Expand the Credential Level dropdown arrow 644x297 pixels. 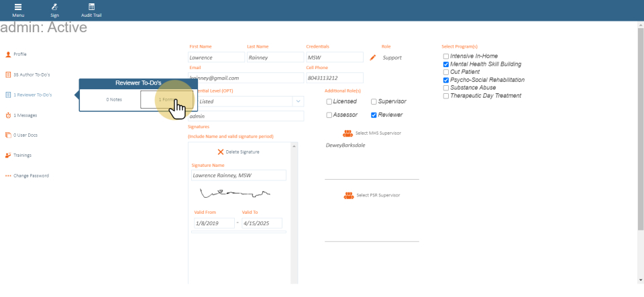tap(297, 101)
